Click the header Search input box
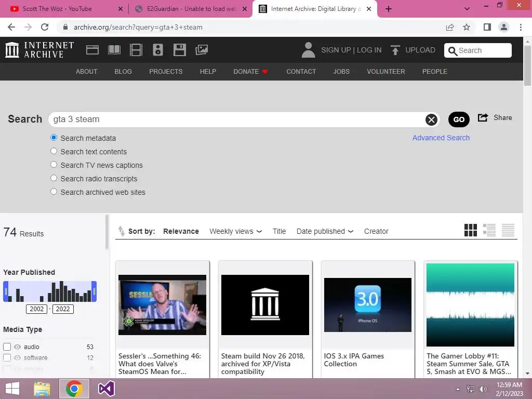The height and width of the screenshot is (399, 532). pyautogui.click(x=478, y=50)
